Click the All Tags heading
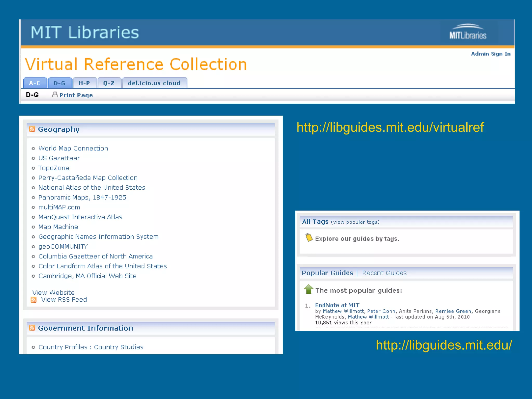Viewport: 532px width, 399px height. pyautogui.click(x=315, y=222)
